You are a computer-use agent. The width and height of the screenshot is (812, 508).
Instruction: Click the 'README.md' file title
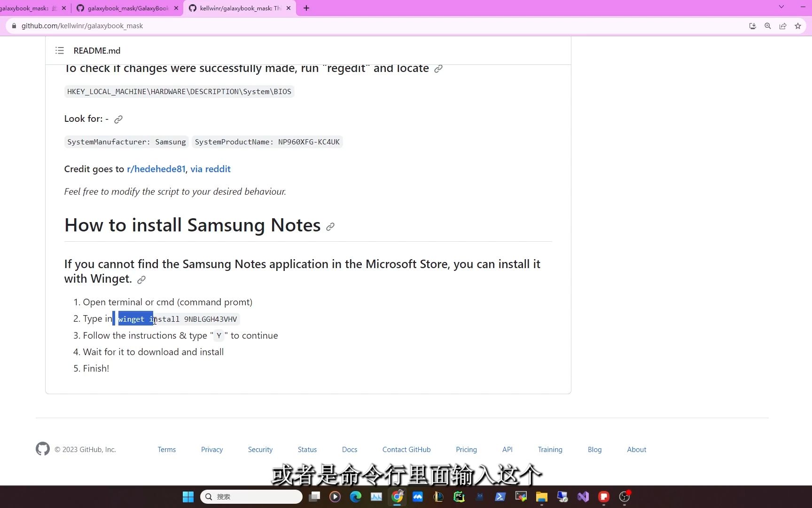(97, 50)
